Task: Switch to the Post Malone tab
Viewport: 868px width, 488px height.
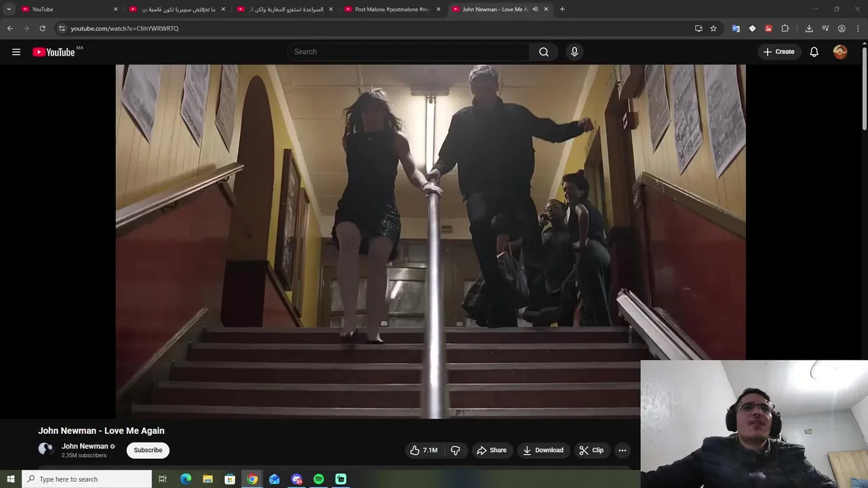Action: click(x=393, y=9)
